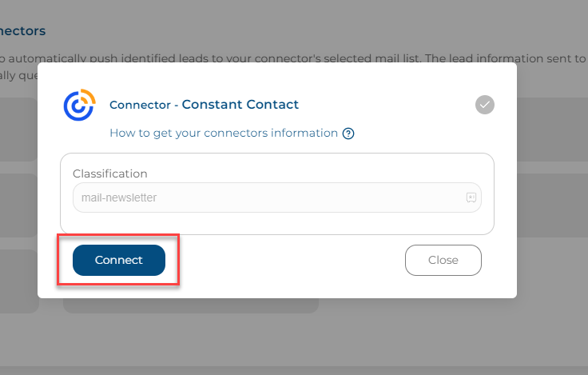Click the Connect button

pyautogui.click(x=119, y=260)
